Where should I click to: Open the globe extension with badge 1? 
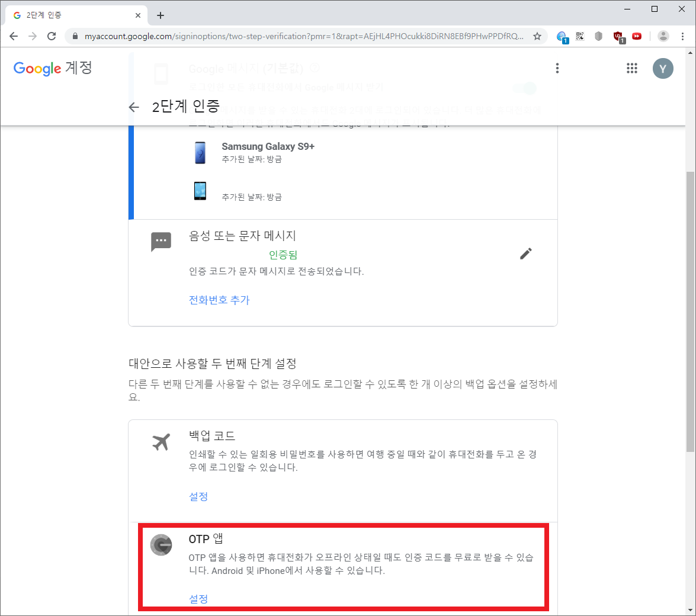(x=562, y=37)
